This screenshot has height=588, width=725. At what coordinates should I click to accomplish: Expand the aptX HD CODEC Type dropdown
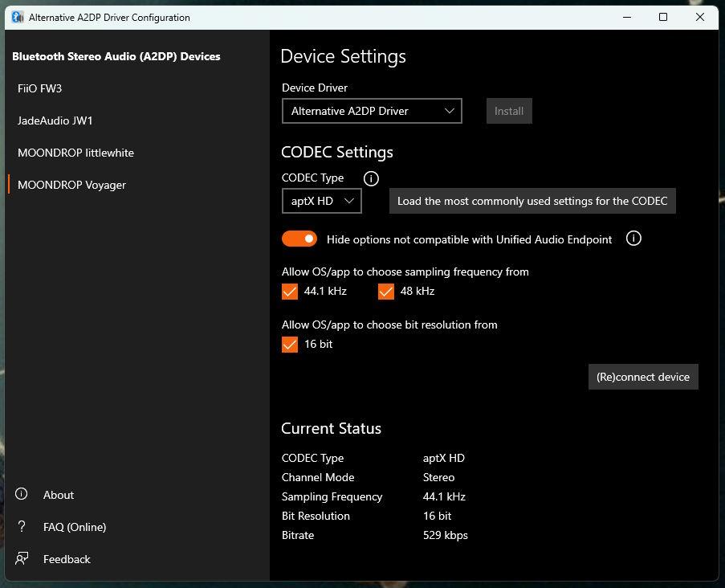[322, 201]
